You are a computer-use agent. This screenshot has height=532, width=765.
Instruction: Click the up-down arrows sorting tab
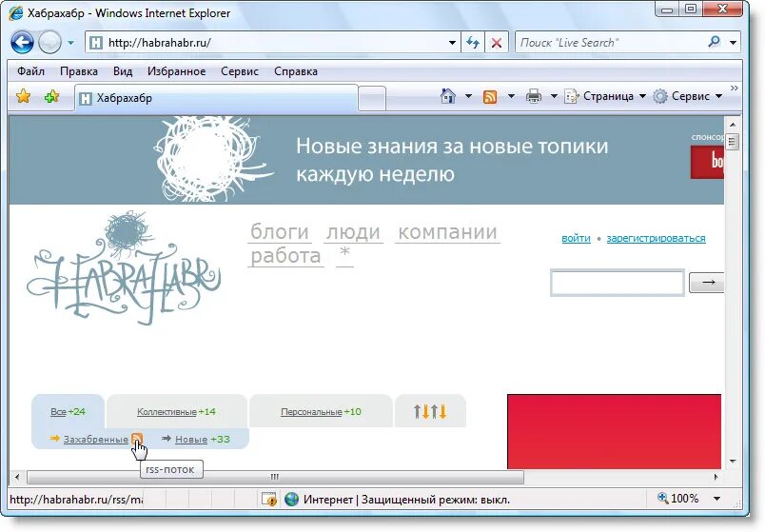point(430,411)
